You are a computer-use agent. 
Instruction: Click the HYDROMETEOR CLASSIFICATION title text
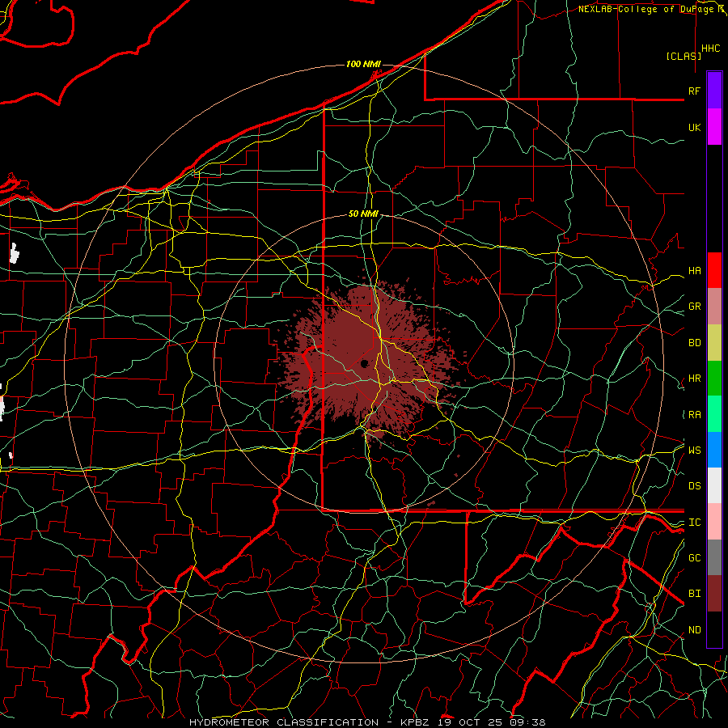pyautogui.click(x=284, y=722)
